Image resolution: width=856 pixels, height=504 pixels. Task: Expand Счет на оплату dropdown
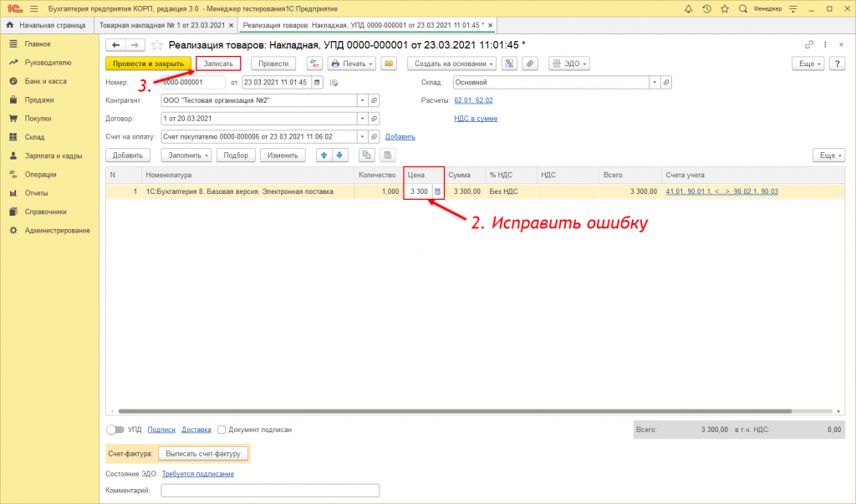tap(363, 136)
